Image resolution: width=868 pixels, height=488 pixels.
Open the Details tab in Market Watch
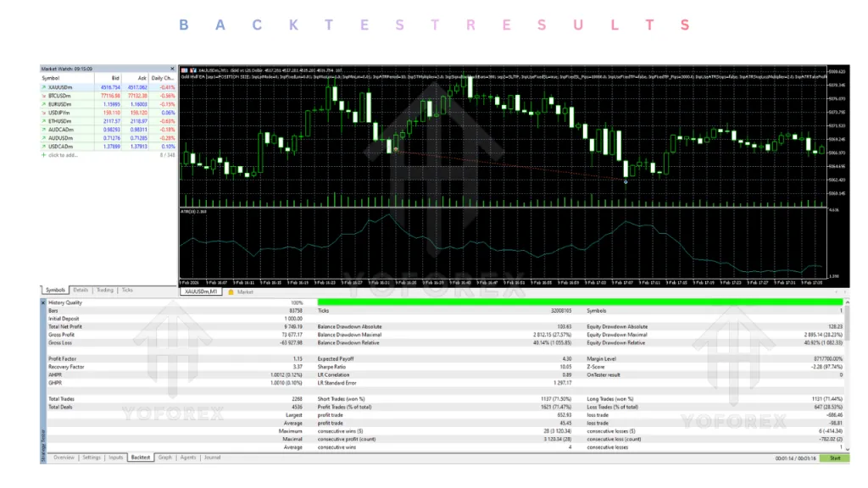tap(81, 290)
